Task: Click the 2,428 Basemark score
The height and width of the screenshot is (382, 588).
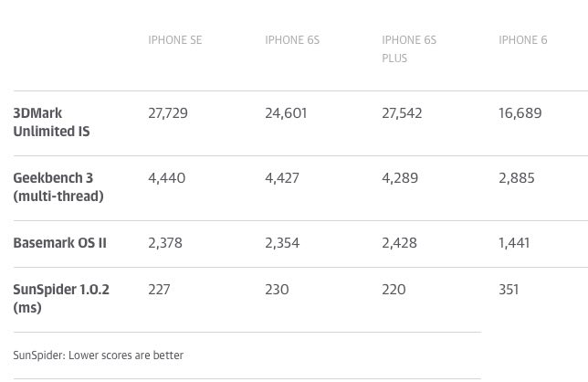Action: (x=400, y=243)
